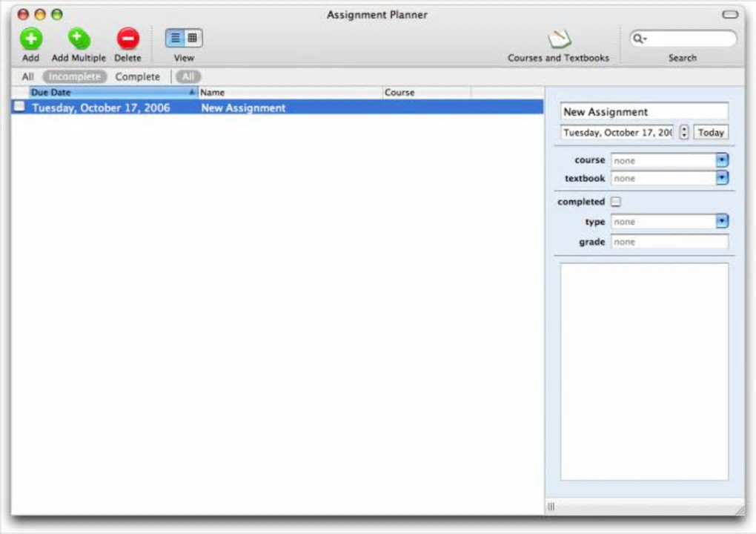Click the red Delete icon

pyautogui.click(x=127, y=39)
